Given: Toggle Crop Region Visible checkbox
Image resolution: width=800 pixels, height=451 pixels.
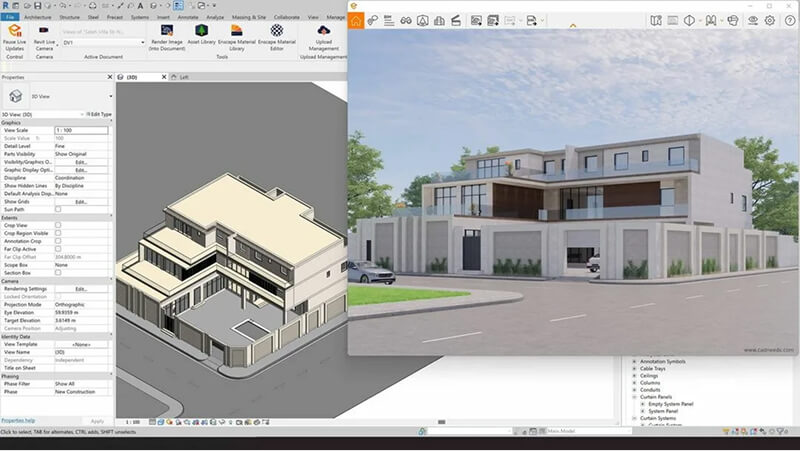Looking at the screenshot, I should coord(58,233).
